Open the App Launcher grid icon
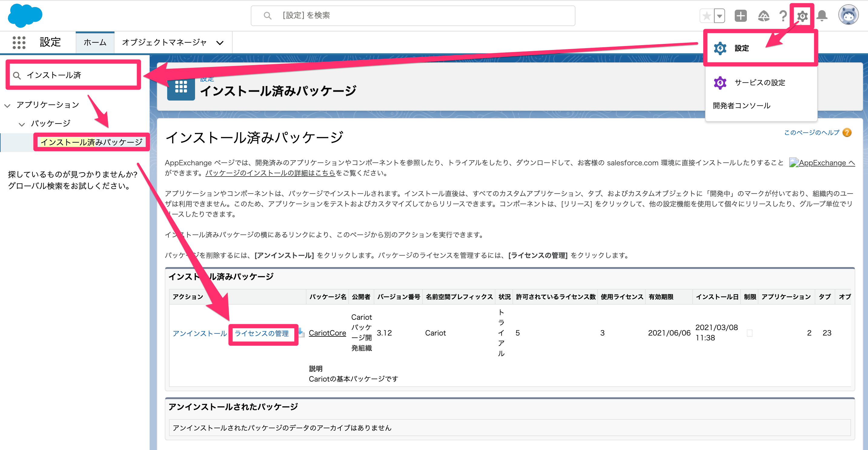 19,42
